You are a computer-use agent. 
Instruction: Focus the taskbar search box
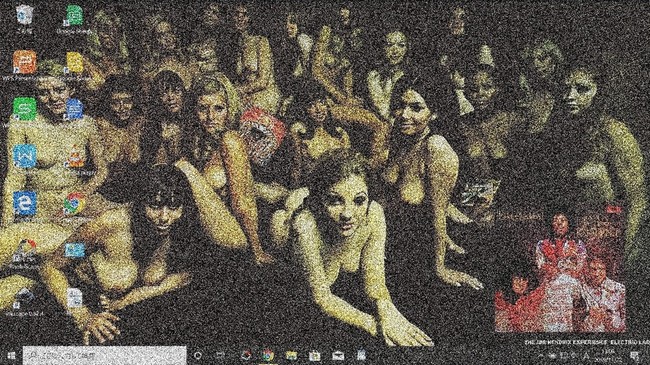click(x=104, y=355)
